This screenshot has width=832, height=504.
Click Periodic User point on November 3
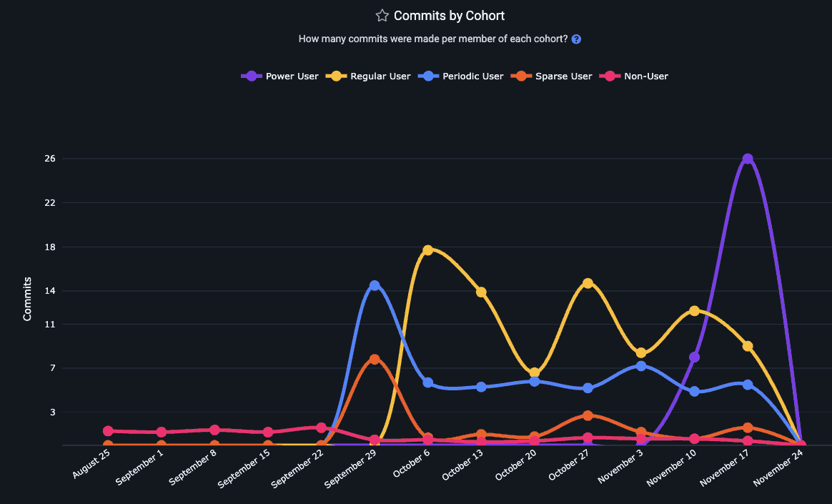pyautogui.click(x=641, y=366)
